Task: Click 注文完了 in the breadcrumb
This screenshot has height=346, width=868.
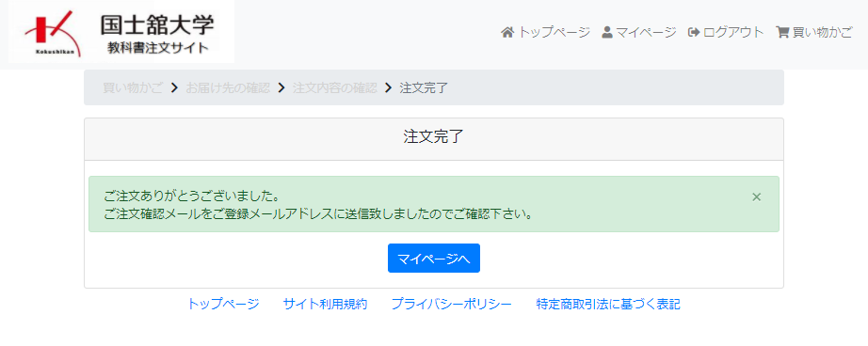Action: (x=424, y=87)
